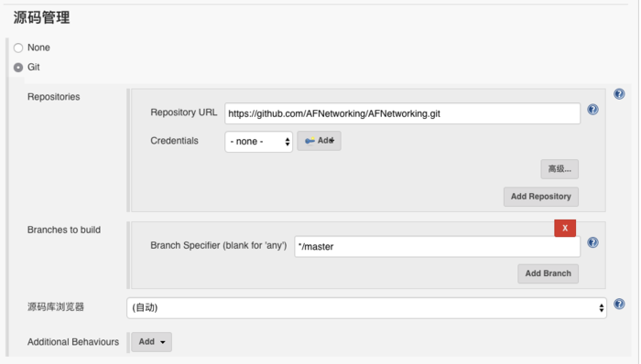Click the Git radio option label text
This screenshot has width=641, height=364.
(x=34, y=67)
